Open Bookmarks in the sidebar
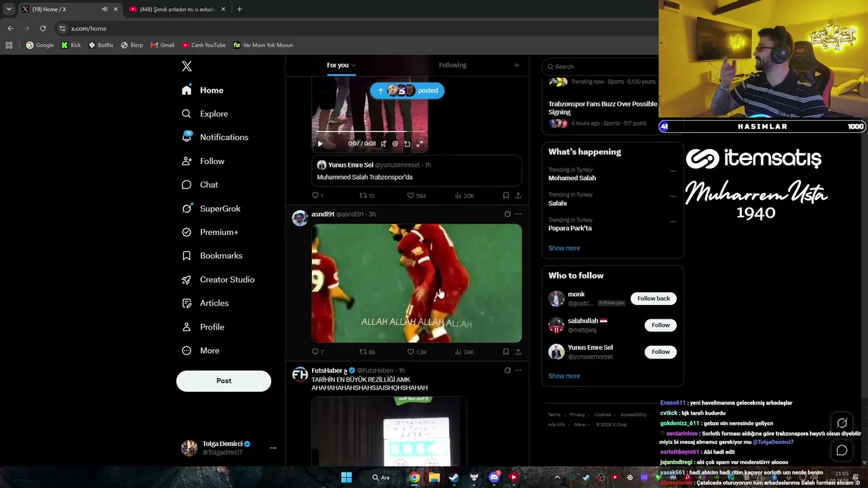The height and width of the screenshot is (488, 868). (x=212, y=256)
